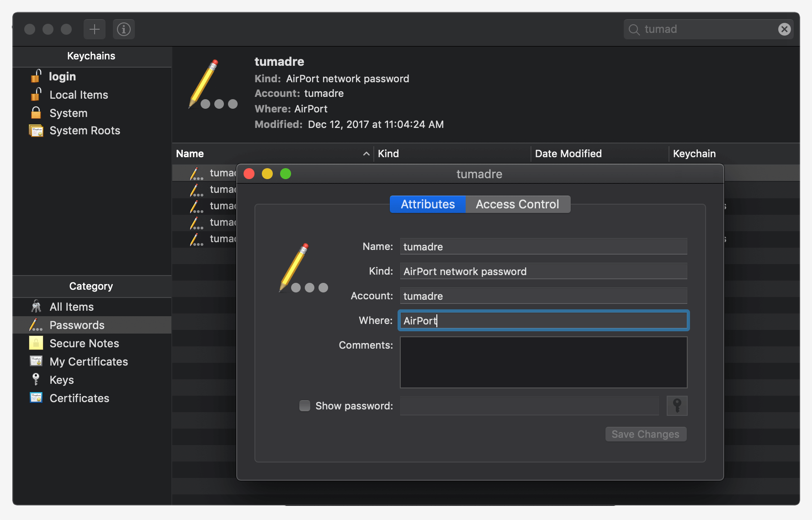Select the System keychain padlock
This screenshot has width=812, height=520.
36,113
